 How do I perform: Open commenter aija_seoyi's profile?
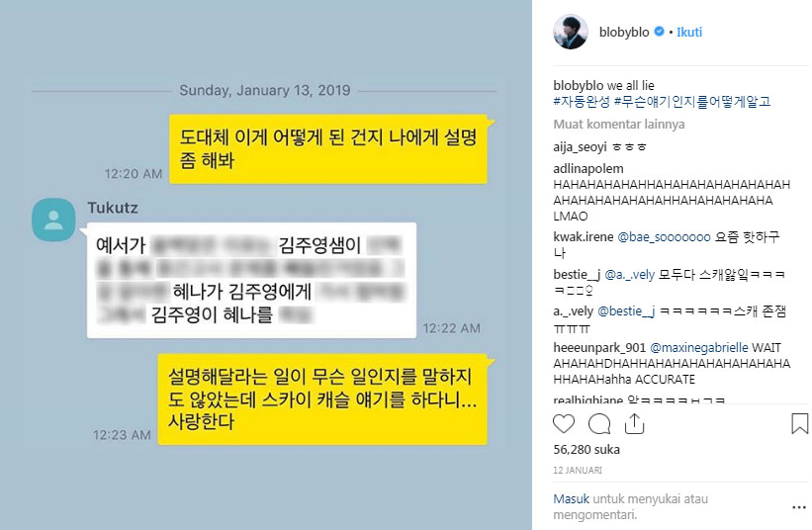tap(580, 147)
